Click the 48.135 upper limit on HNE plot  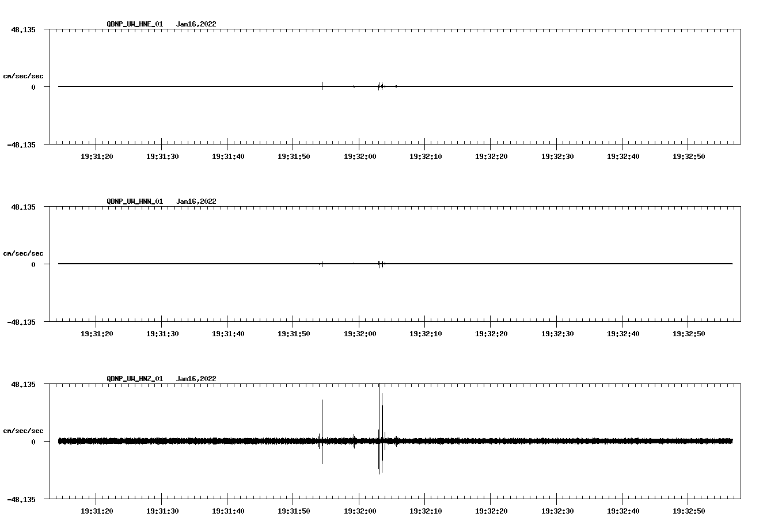(x=23, y=29)
